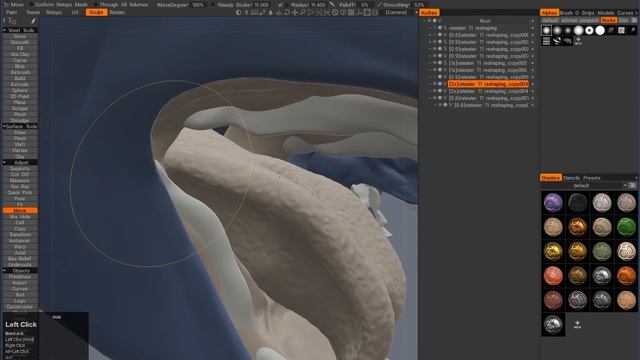
Task: Collapse the Surface Tools section
Action: 5,127
